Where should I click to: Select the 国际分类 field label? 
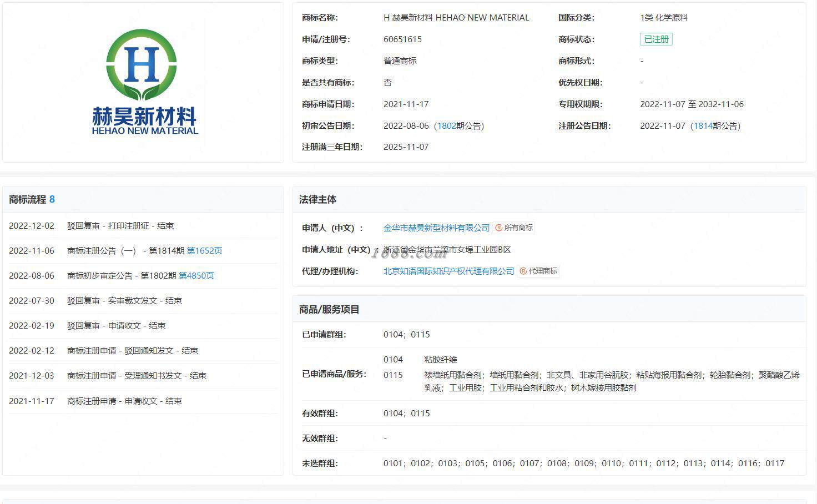(576, 18)
